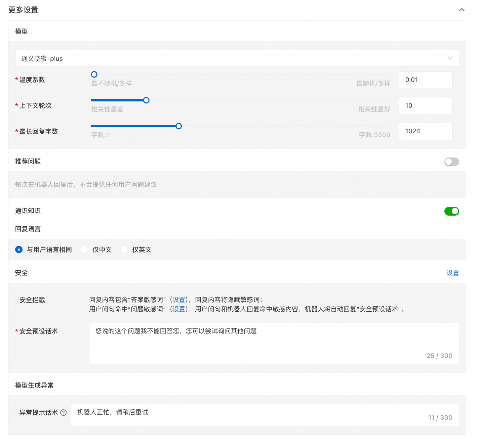The image size is (478, 448).
Task: Open 设置 link for 问题敏感词
Action: tap(179, 309)
